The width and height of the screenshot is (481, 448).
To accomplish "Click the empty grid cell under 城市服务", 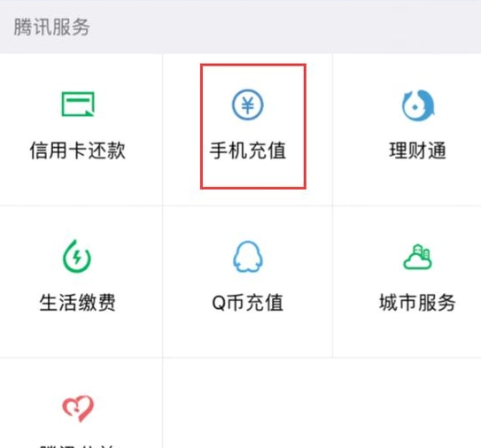I will click(407, 403).
